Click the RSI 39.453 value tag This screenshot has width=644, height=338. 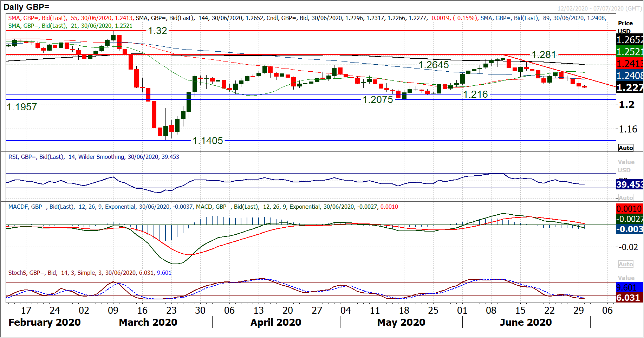click(x=630, y=185)
